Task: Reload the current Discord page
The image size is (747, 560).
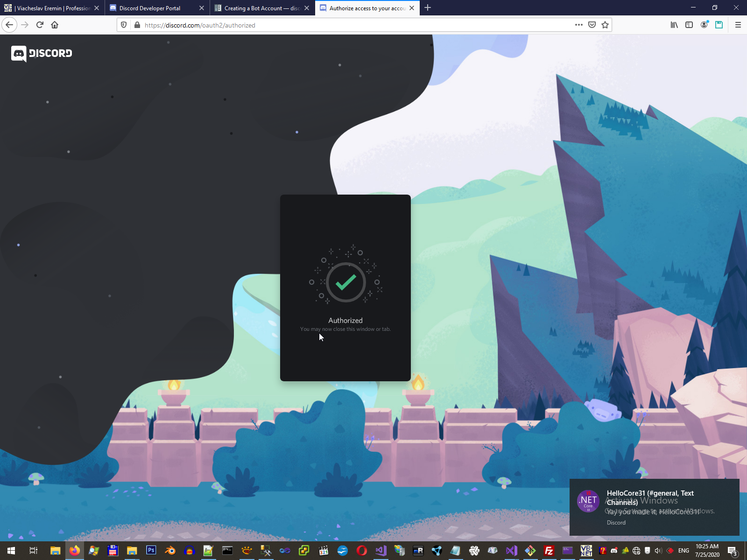Action: click(40, 25)
